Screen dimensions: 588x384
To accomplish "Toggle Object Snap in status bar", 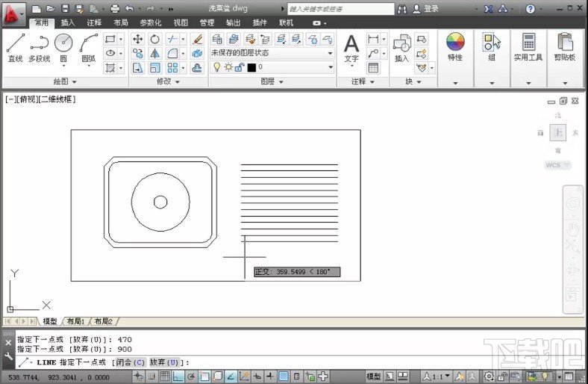I will (x=204, y=376).
